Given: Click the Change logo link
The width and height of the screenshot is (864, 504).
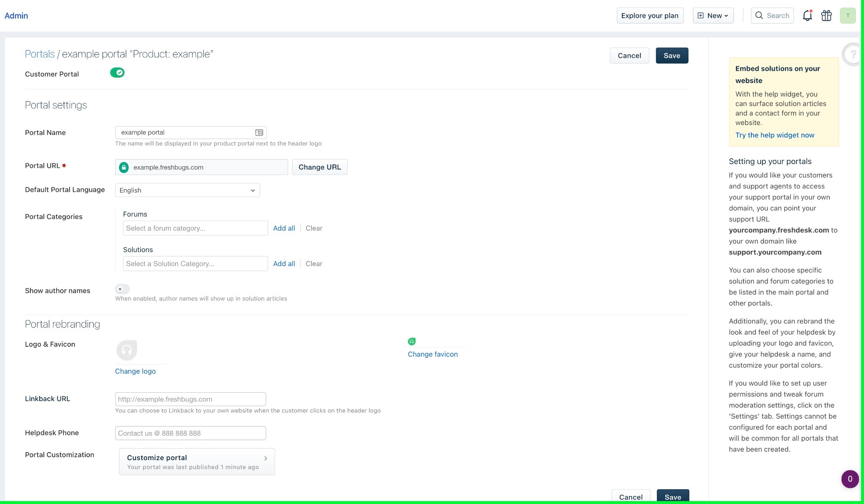Looking at the screenshot, I should (135, 371).
